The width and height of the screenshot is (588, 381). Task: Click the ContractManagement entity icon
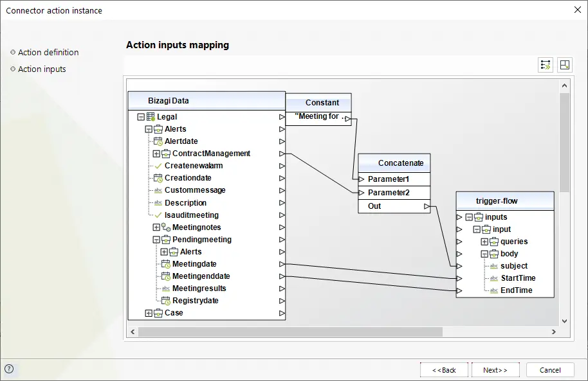pos(166,154)
